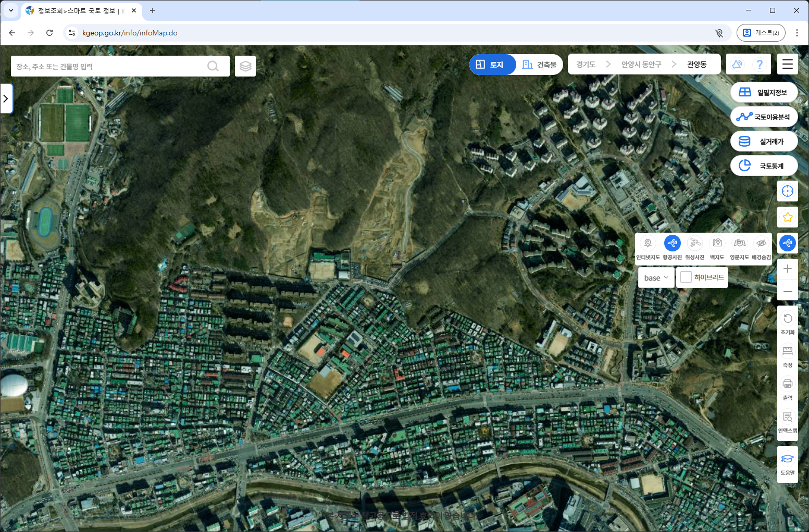
Task: Select the 위성사진 satellite map icon
Action: click(695, 244)
